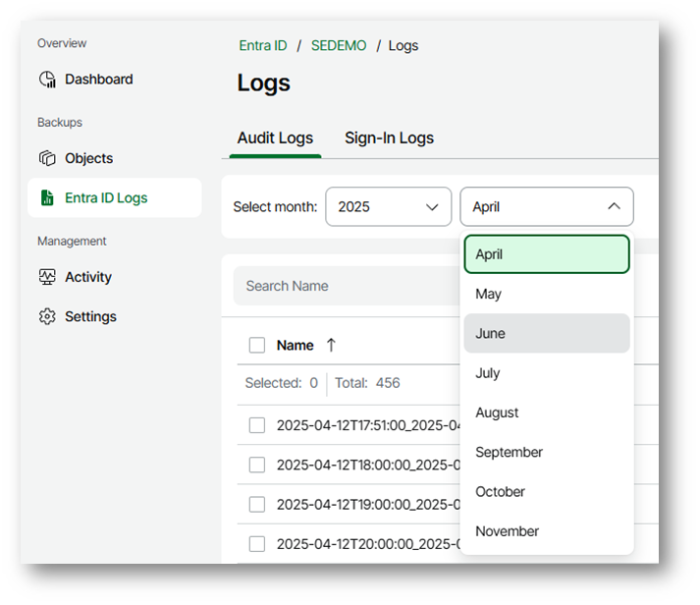
Task: Open the 2025 year dropdown
Action: pyautogui.click(x=388, y=207)
